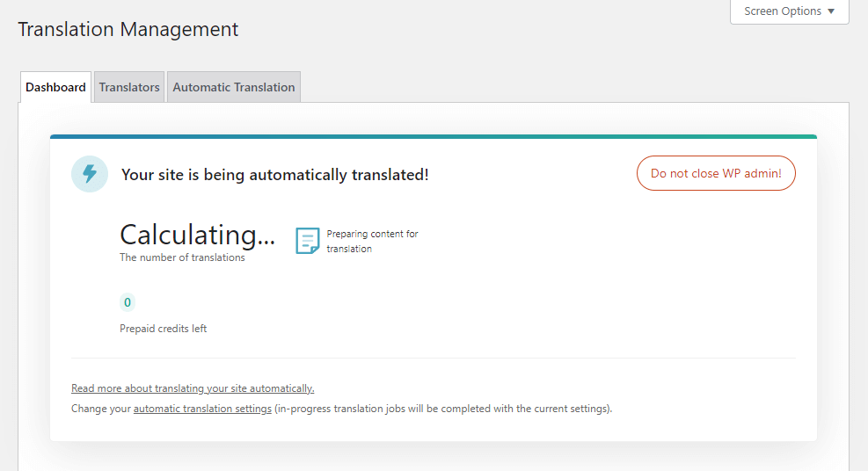
Task: Click the Translation Management page heading
Action: (128, 29)
